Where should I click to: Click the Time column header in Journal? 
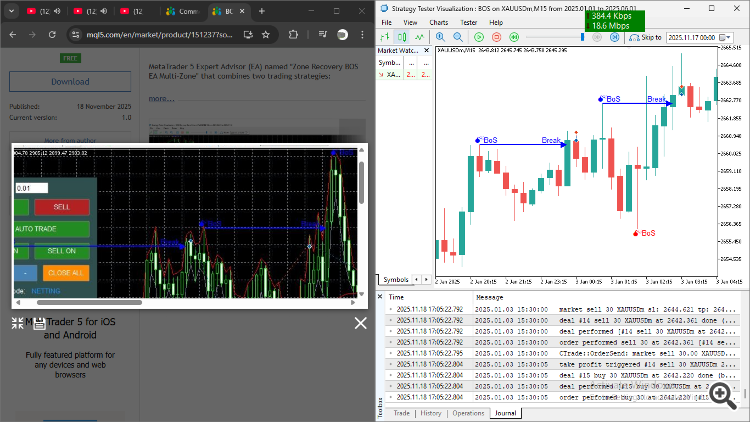tap(429, 297)
